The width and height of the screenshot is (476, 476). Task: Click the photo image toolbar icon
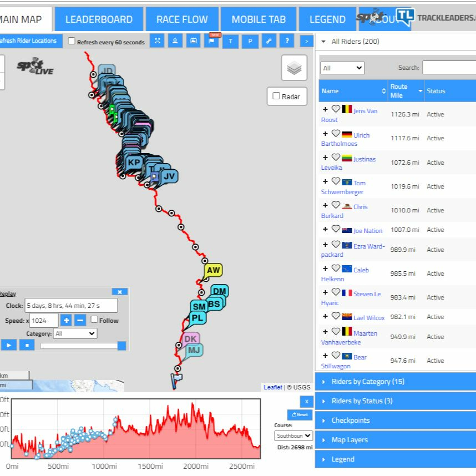coord(193,41)
